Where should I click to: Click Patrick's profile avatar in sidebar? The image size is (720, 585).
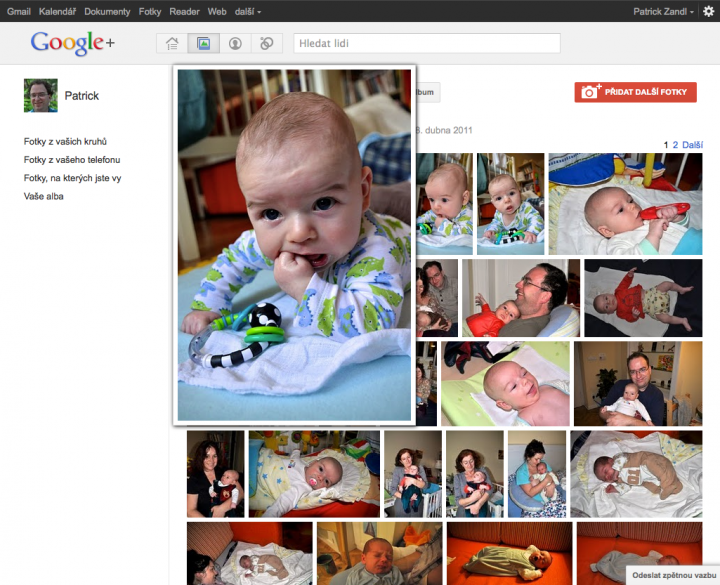[x=40, y=96]
